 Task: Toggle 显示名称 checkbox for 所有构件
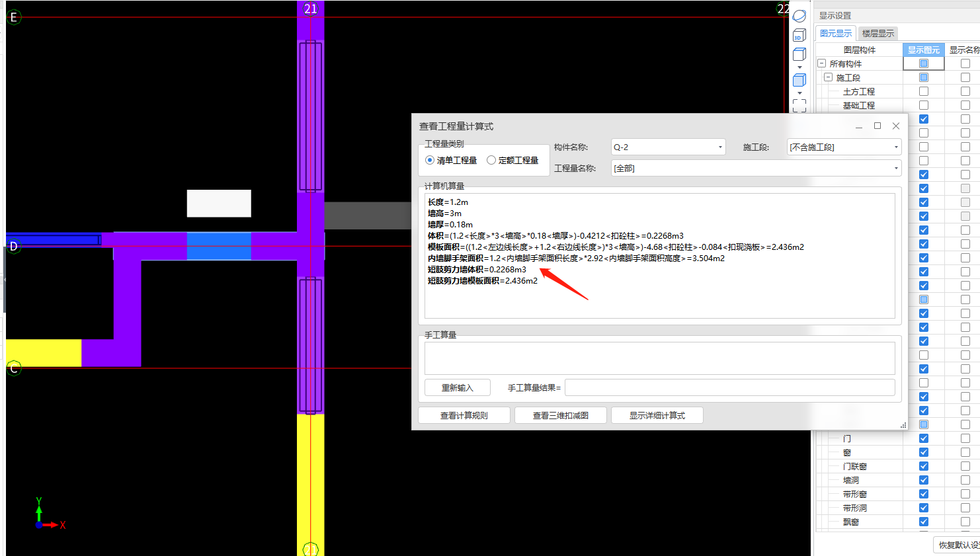(965, 63)
